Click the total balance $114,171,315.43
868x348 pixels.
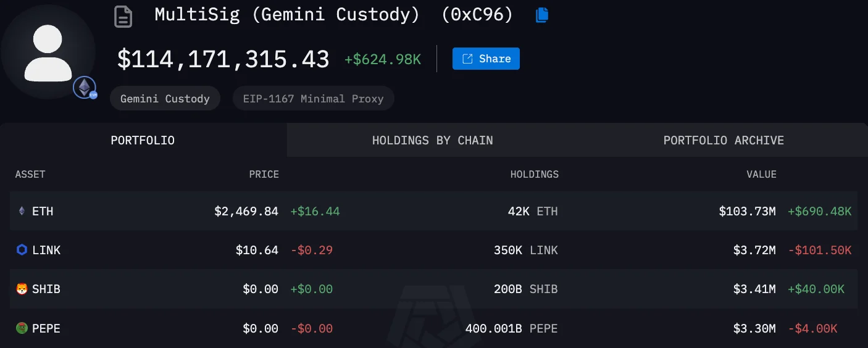[223, 59]
